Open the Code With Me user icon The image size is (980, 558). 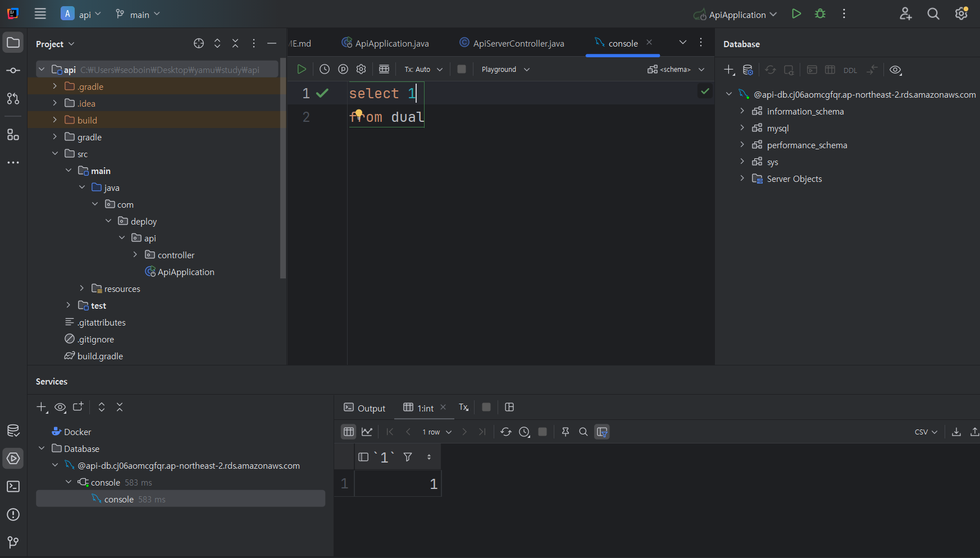point(905,14)
